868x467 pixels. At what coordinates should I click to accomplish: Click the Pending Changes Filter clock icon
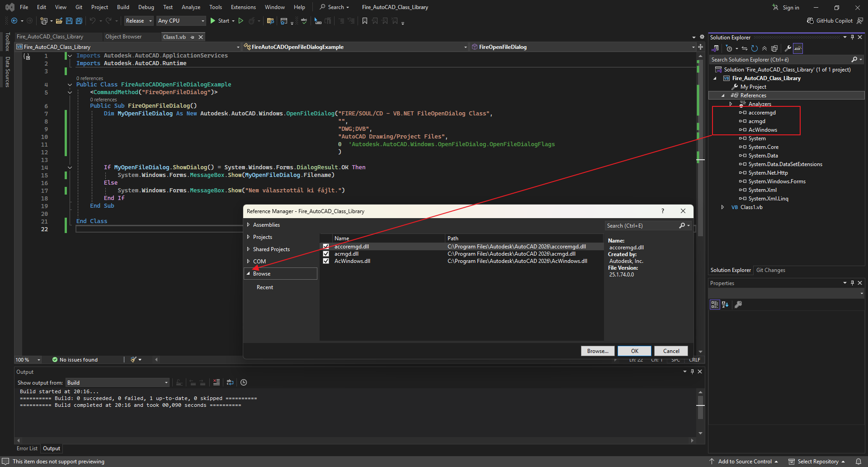click(729, 48)
